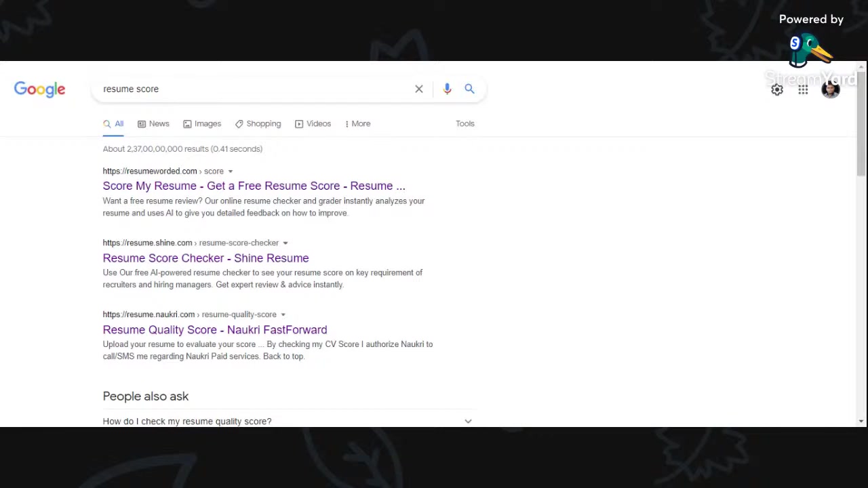This screenshot has width=868, height=488.
Task: Open the resumeworded.com result options arrow
Action: [x=231, y=171]
